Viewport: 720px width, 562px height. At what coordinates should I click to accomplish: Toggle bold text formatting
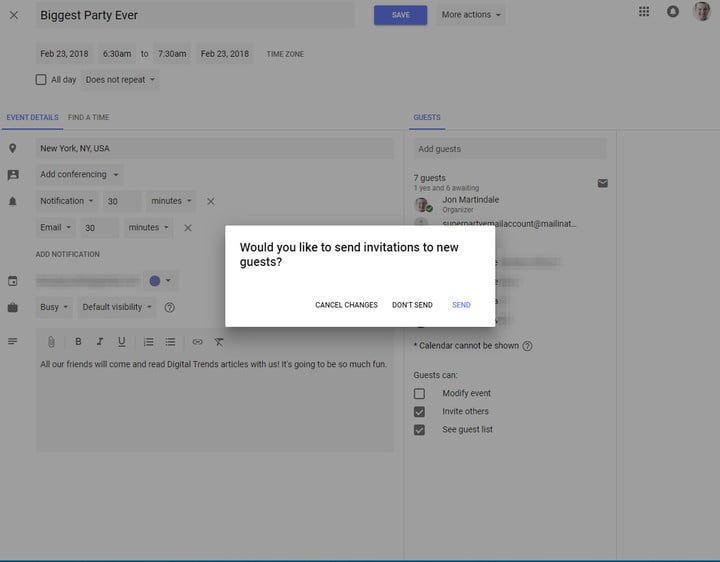click(78, 342)
